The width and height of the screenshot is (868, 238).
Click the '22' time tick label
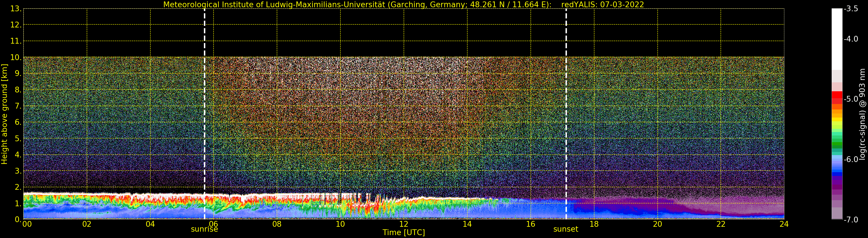tap(721, 224)
